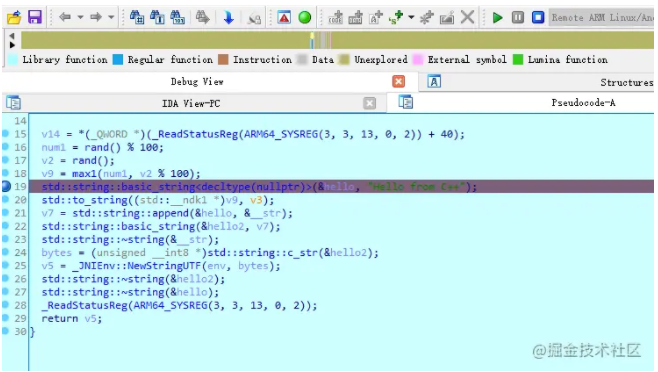Click the second binoculars search icon
658x372 pixels.
tap(157, 17)
